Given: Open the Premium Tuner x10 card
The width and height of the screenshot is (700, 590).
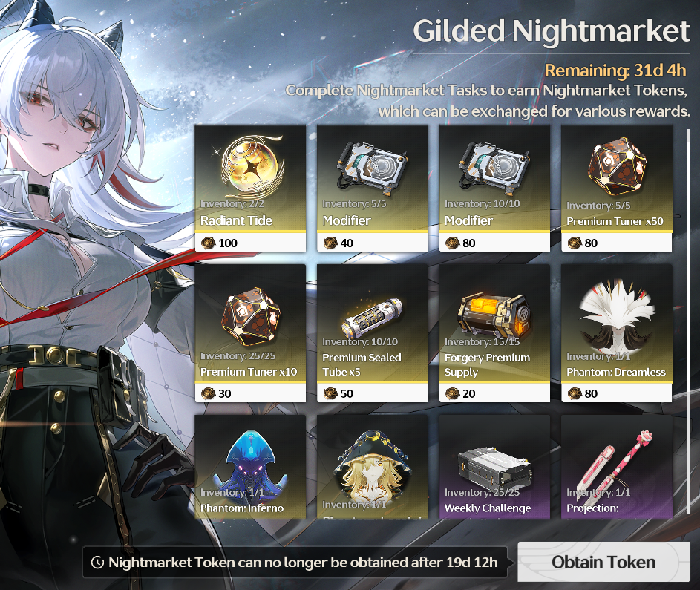Looking at the screenshot, I should (250, 333).
